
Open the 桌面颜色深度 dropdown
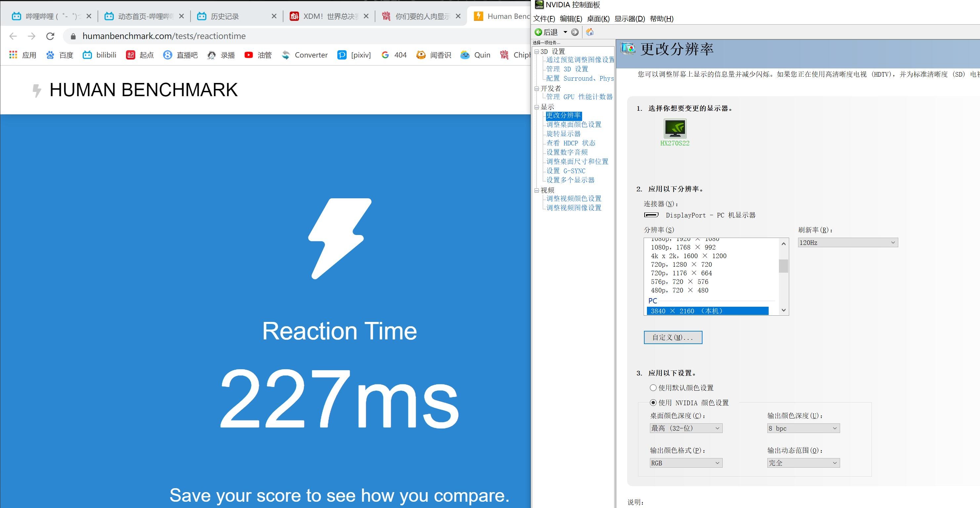click(x=686, y=429)
